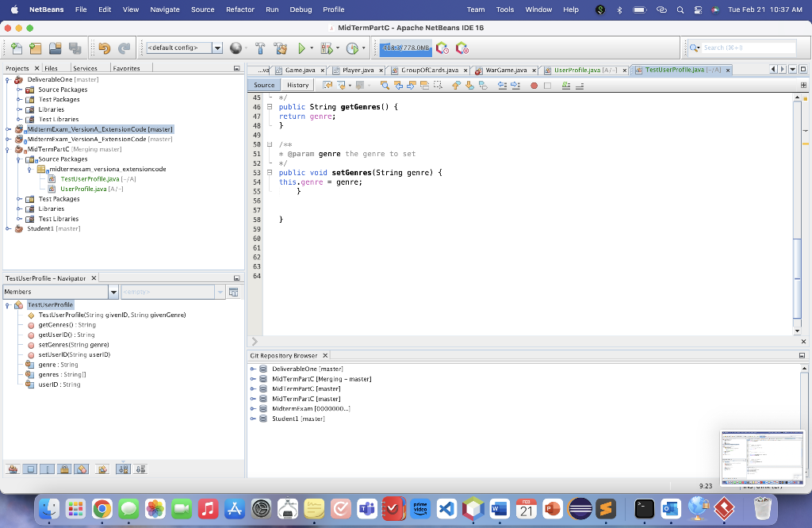The width and height of the screenshot is (812, 528).
Task: Click the Build Project hammer icon
Action: coord(260,48)
